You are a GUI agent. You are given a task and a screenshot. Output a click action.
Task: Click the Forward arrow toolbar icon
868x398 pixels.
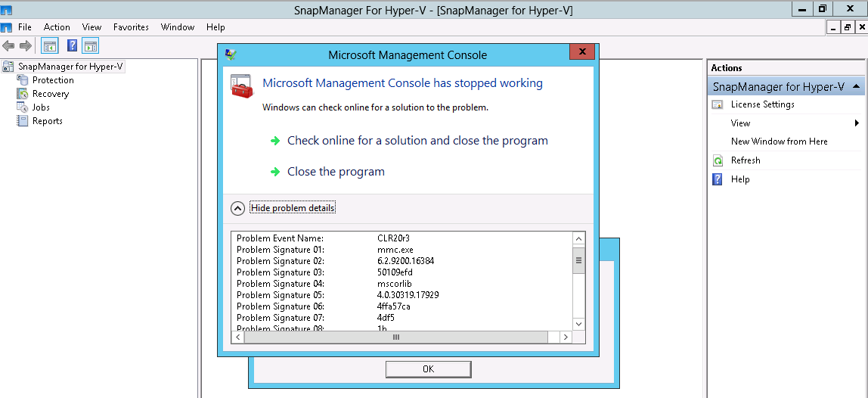coord(26,46)
